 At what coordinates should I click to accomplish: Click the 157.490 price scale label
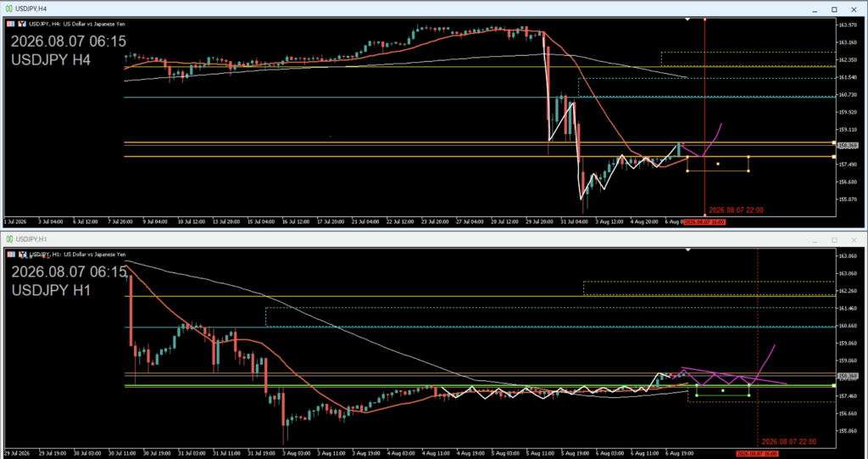pyautogui.click(x=848, y=165)
